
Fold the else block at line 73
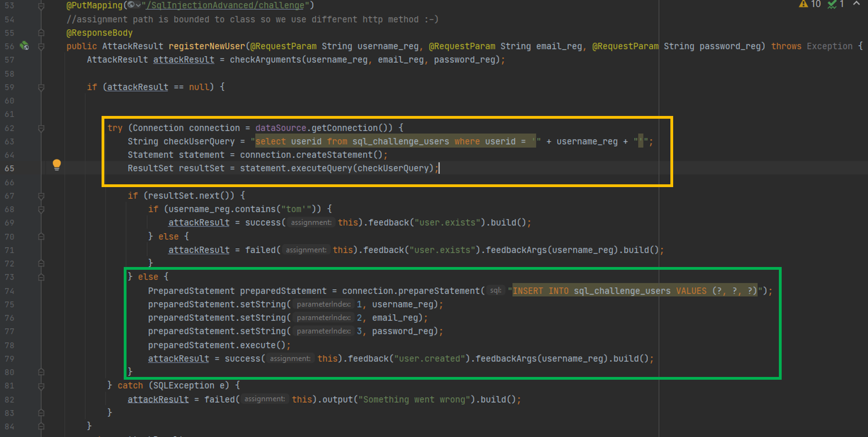pyautogui.click(x=41, y=277)
